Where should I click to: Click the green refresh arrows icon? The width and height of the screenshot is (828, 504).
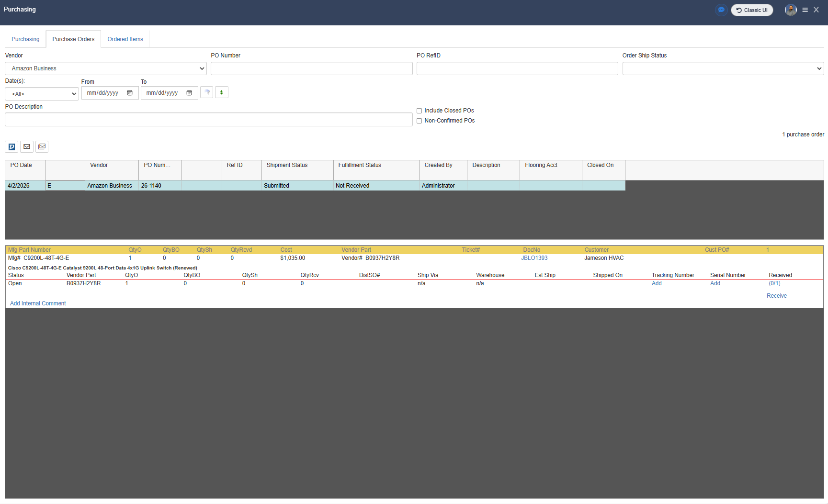(x=221, y=92)
